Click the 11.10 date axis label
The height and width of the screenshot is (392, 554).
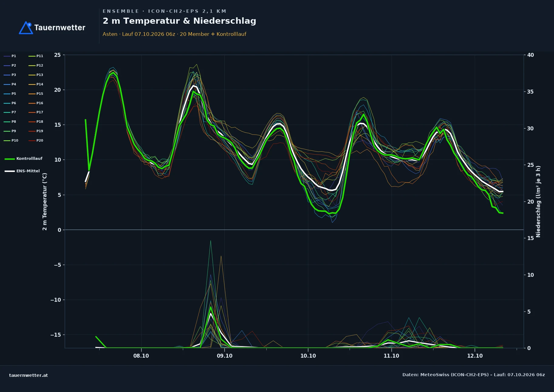coord(392,356)
